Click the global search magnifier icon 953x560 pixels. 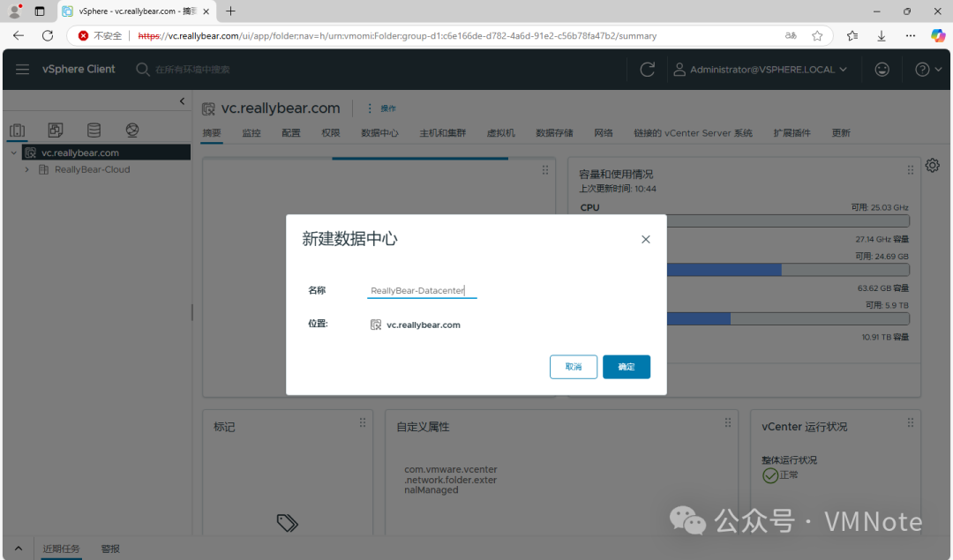143,70
